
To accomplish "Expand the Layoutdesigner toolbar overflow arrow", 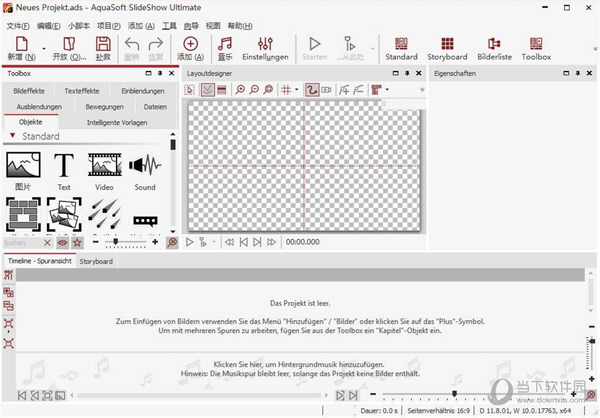I will tap(422, 90).
